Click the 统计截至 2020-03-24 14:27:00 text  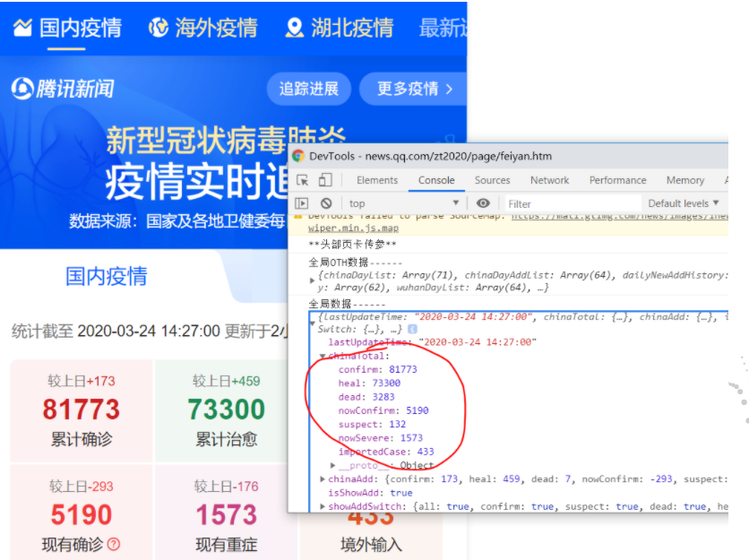coord(116,332)
